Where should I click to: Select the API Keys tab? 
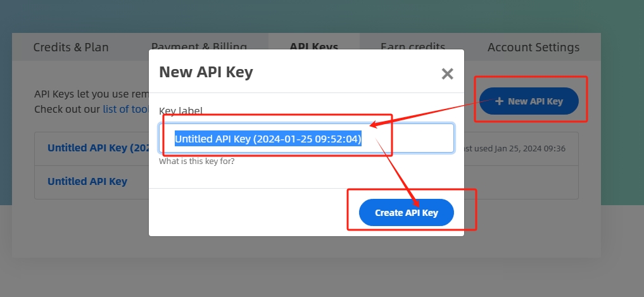[x=314, y=45]
